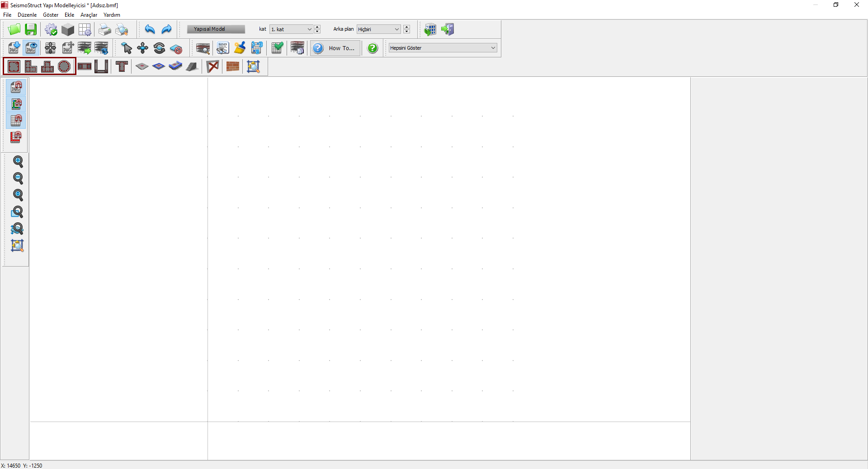This screenshot has width=868, height=469.
Task: Insert an L-shaped column section
Action: (x=31, y=66)
